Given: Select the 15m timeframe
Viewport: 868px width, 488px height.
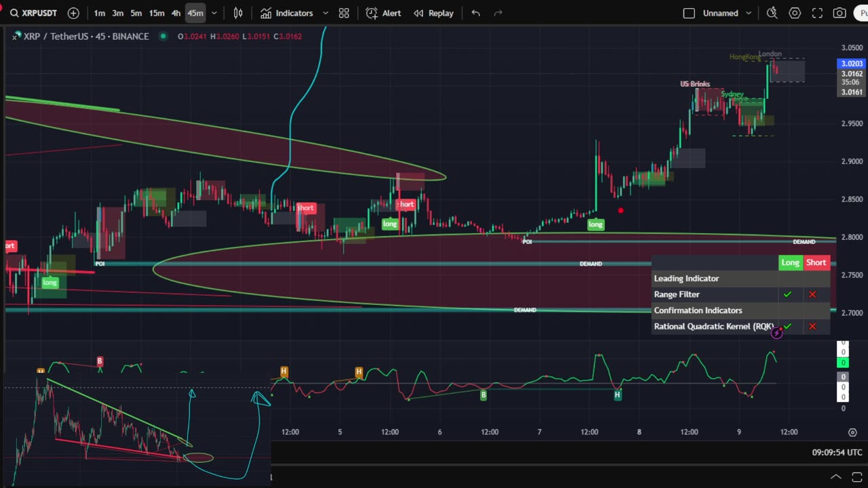Looking at the screenshot, I should point(157,13).
